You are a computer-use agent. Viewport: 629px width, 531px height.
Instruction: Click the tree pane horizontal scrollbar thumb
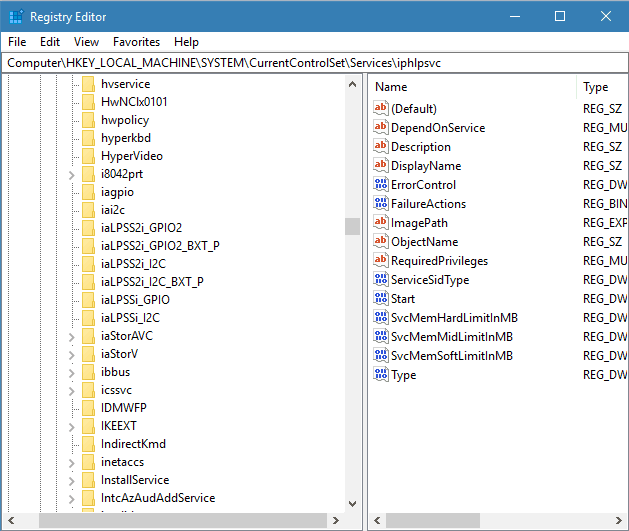point(183,520)
